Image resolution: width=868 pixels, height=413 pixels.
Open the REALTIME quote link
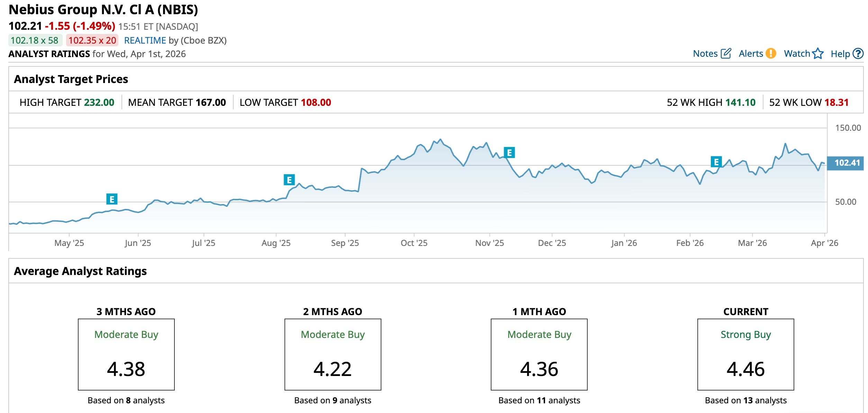click(x=145, y=40)
